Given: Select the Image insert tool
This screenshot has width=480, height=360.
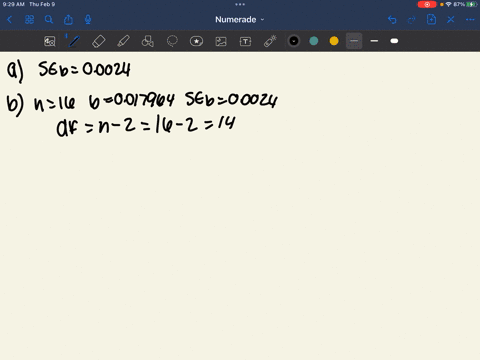Looking at the screenshot, I should point(221,41).
